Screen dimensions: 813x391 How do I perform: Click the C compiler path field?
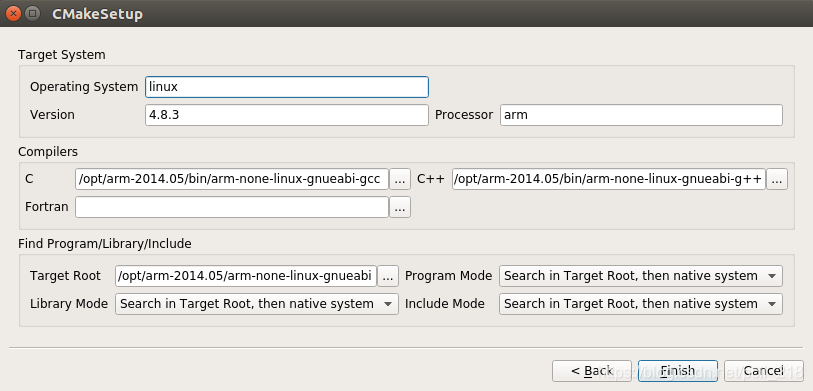[x=232, y=179]
